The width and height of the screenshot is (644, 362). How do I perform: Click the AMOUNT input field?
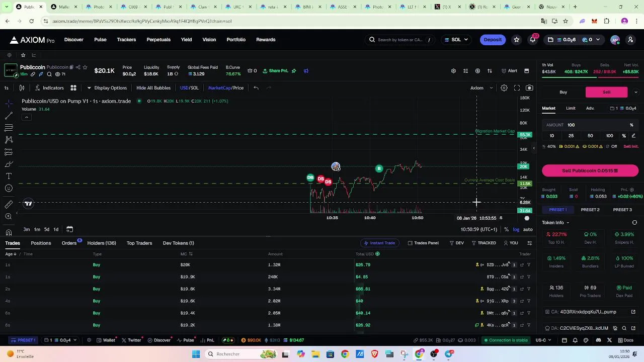[590, 125]
